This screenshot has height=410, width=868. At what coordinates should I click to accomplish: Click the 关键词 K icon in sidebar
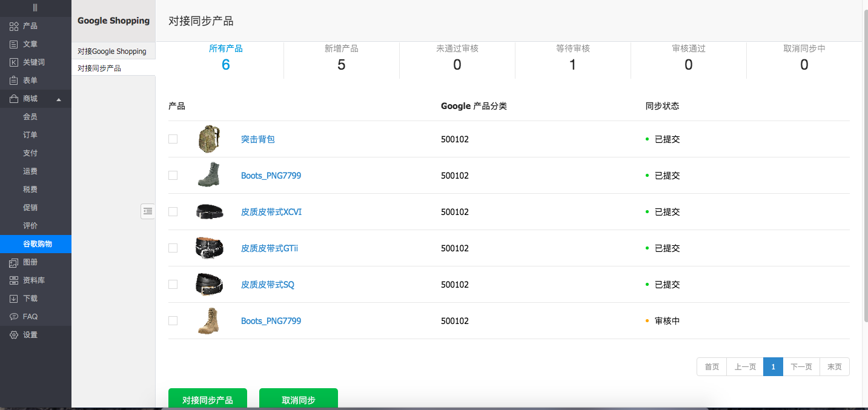[14, 62]
